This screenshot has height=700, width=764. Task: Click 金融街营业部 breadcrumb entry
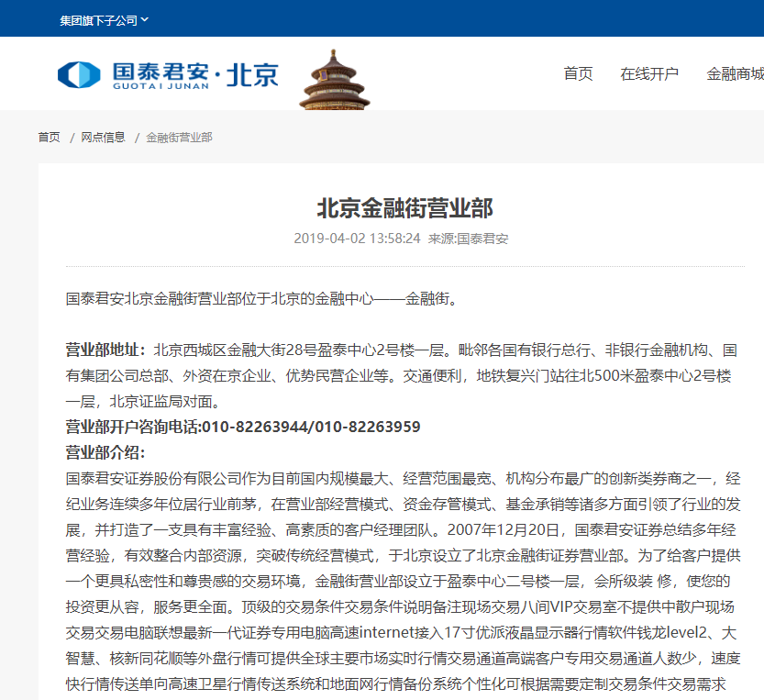180,137
